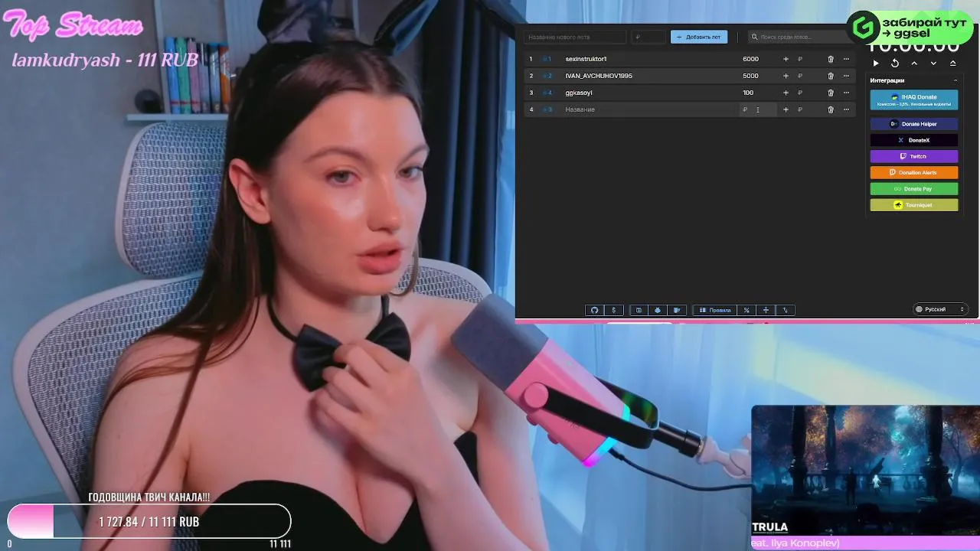Connect Donate Pay integration

click(x=914, y=188)
